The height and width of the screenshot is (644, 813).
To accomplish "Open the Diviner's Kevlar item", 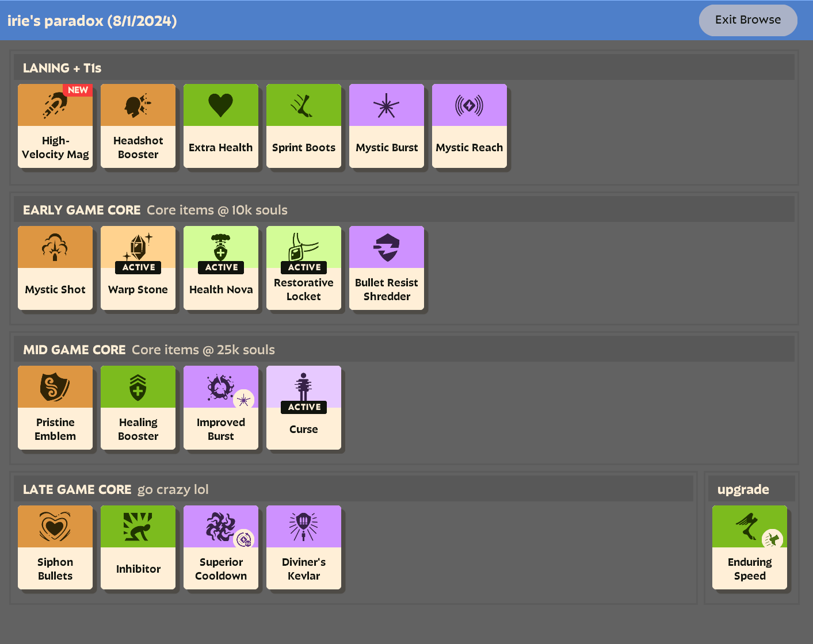I will (304, 547).
